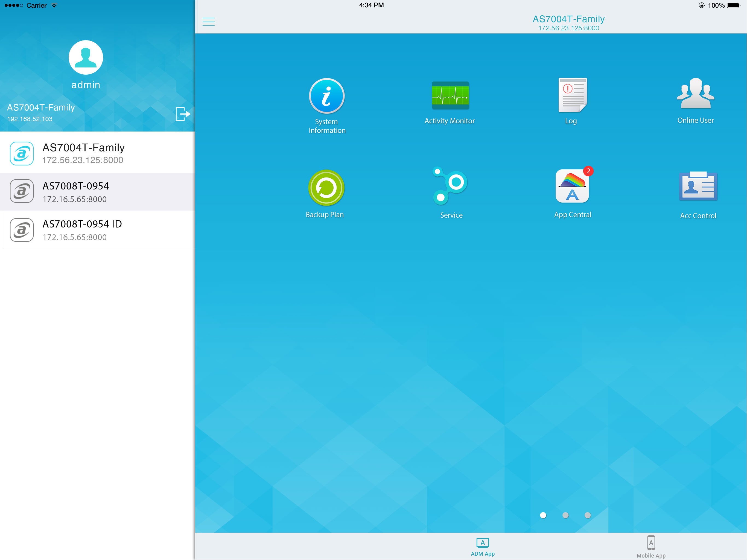Tap the AS7004T-Family header title
This screenshot has height=560, width=747.
click(x=568, y=19)
